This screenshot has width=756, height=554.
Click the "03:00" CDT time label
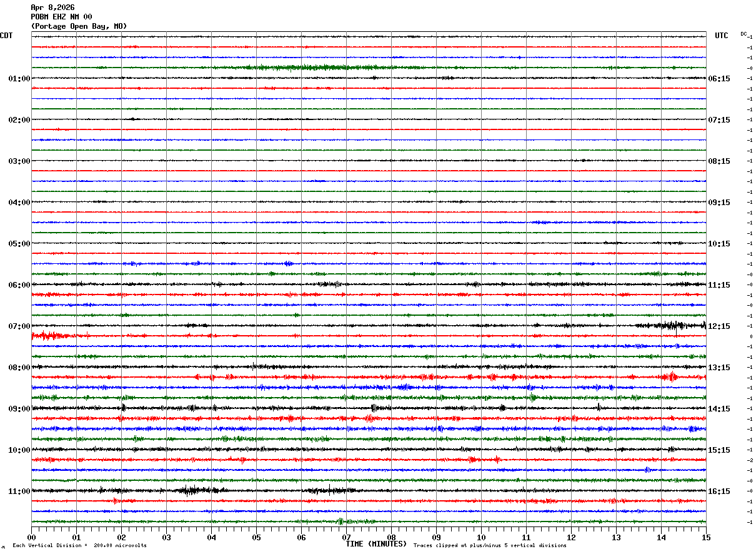coord(19,161)
